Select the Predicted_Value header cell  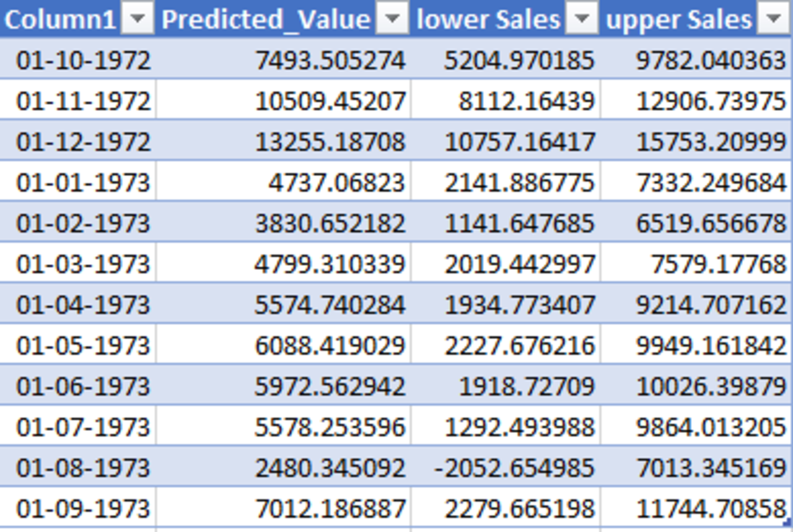(266, 20)
